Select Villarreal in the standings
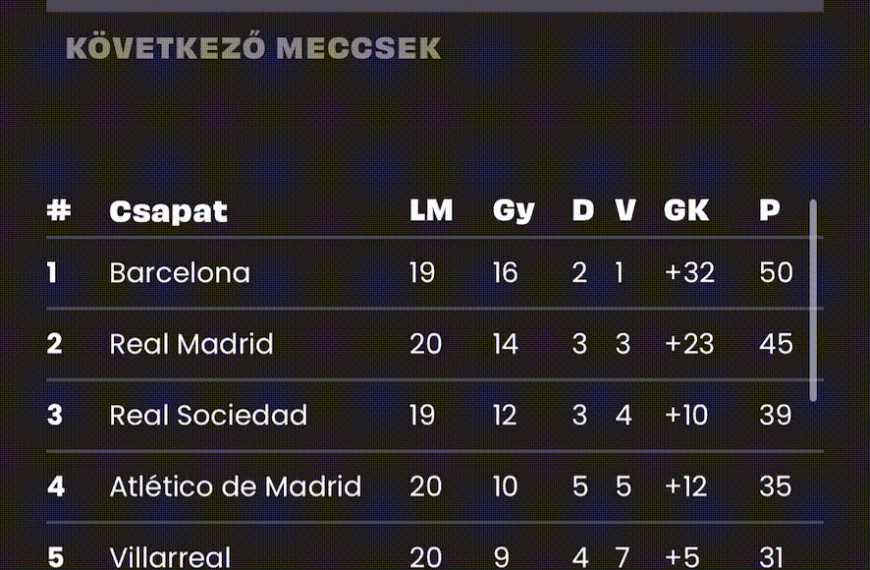 [x=170, y=557]
